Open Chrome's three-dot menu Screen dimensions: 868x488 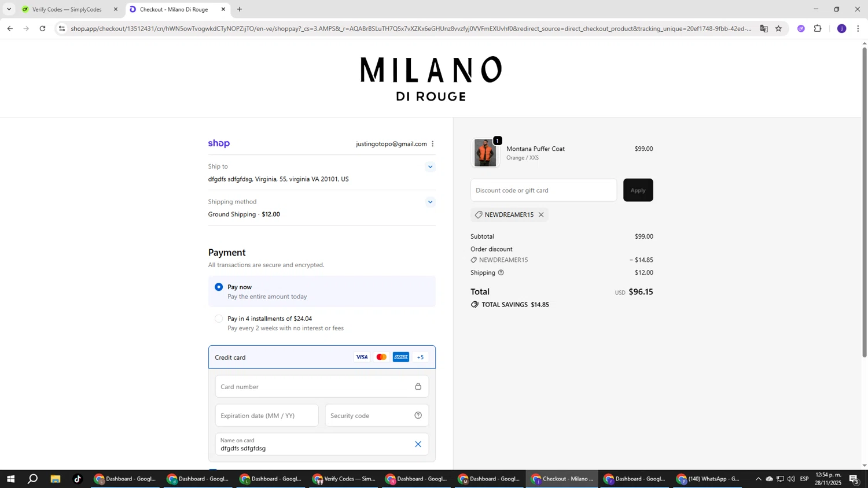[x=858, y=28]
